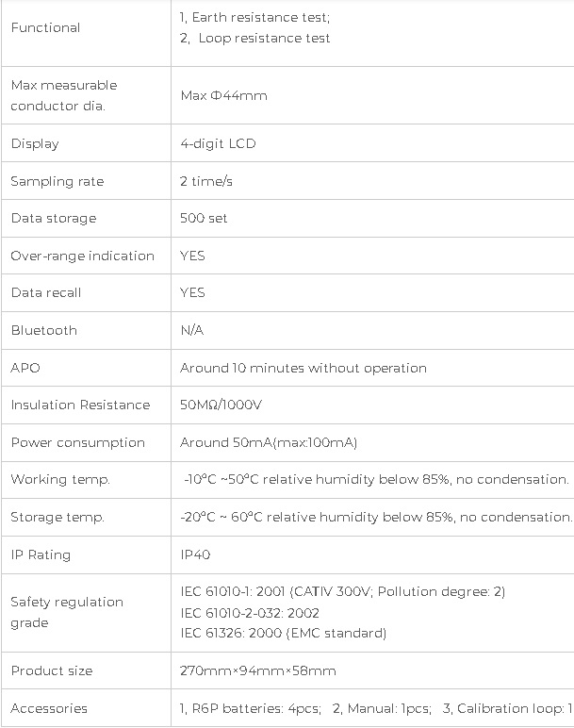Click the 'IP40' rating value
Screen dimensions: 574x728
click(x=195, y=554)
